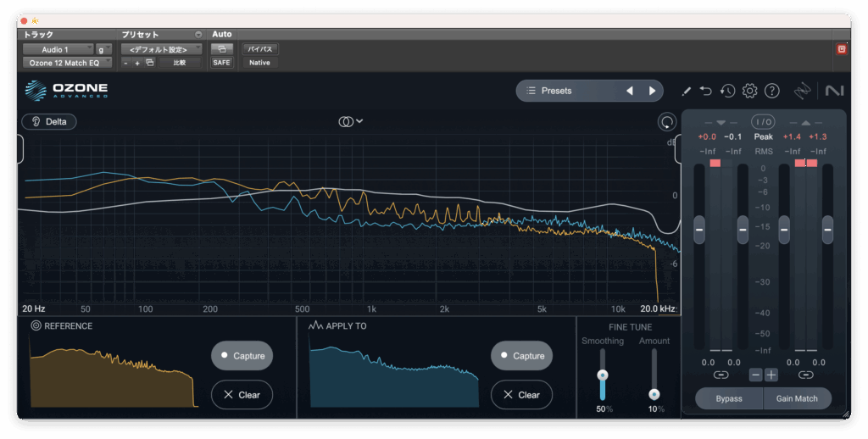Viewport: 868px width, 439px height.
Task: Open the undo history clock icon
Action: pyautogui.click(x=727, y=91)
